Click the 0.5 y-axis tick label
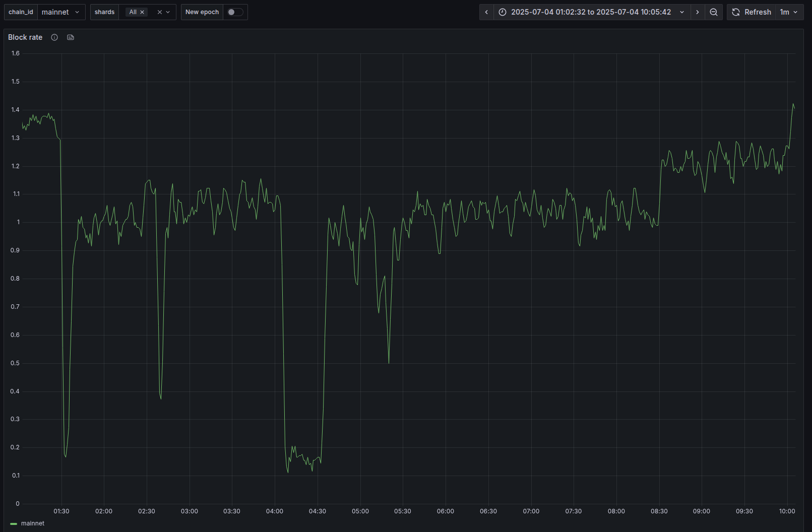This screenshot has width=812, height=532. tap(15, 363)
